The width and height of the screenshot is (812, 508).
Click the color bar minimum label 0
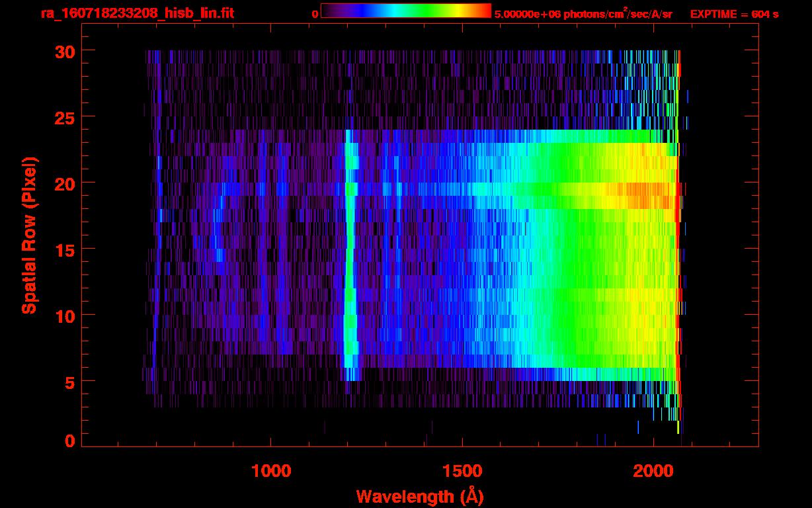pyautogui.click(x=315, y=14)
